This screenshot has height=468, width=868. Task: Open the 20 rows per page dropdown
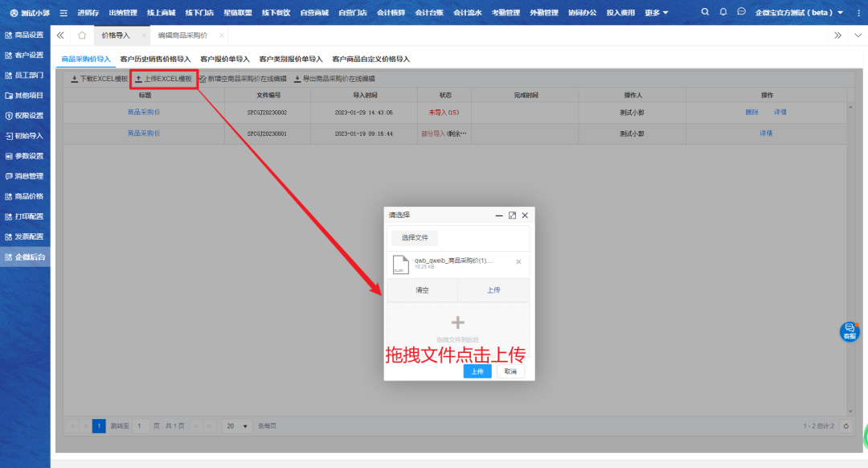click(237, 426)
